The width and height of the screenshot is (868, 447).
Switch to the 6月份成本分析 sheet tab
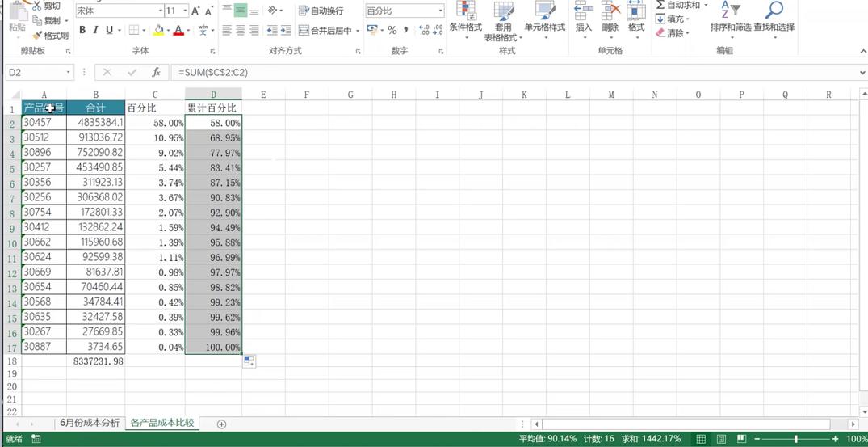90,423
